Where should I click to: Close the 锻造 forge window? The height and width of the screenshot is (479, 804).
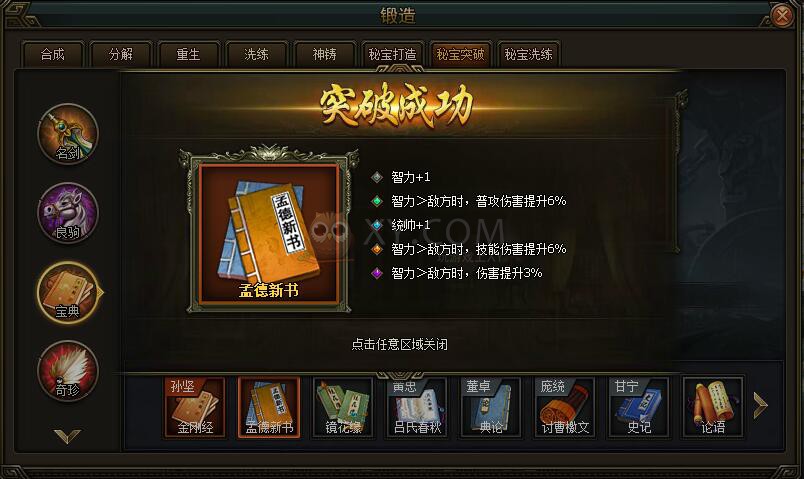tap(782, 16)
